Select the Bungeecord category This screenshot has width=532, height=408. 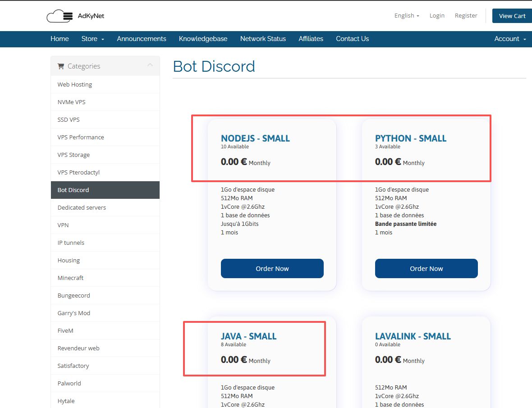click(x=105, y=296)
